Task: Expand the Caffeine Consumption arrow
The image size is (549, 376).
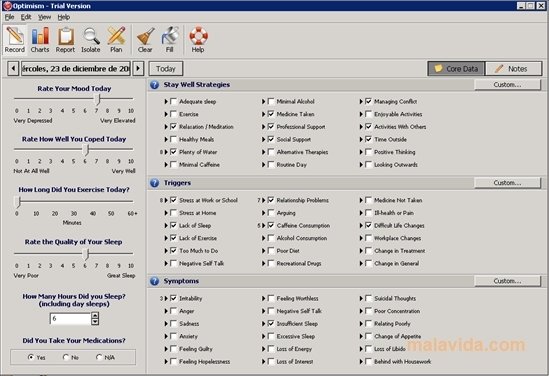Action: [x=264, y=225]
